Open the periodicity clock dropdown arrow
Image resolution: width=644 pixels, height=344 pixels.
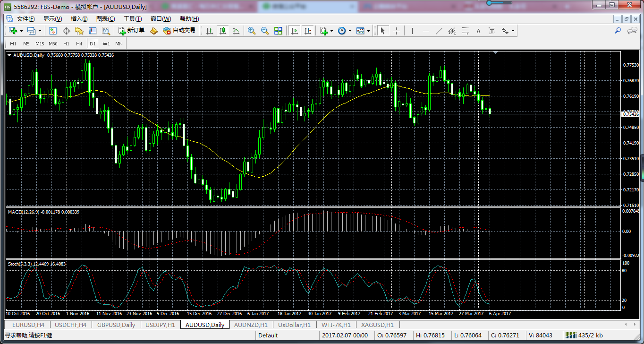coord(349,31)
